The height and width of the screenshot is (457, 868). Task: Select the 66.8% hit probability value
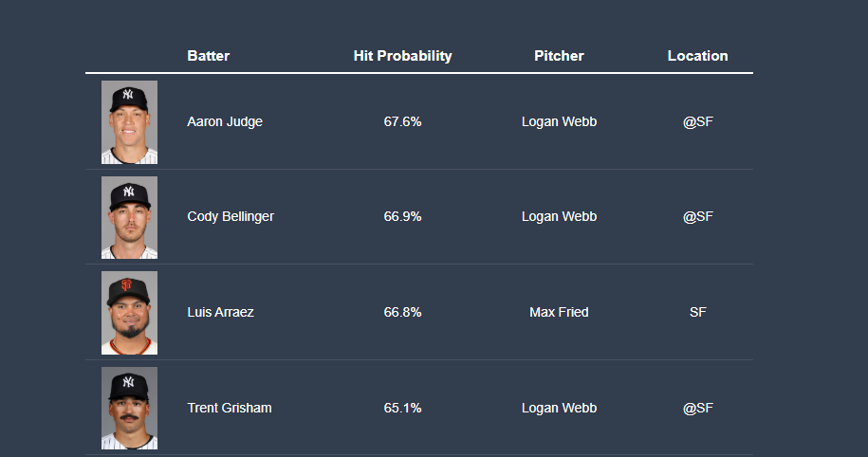(x=402, y=312)
